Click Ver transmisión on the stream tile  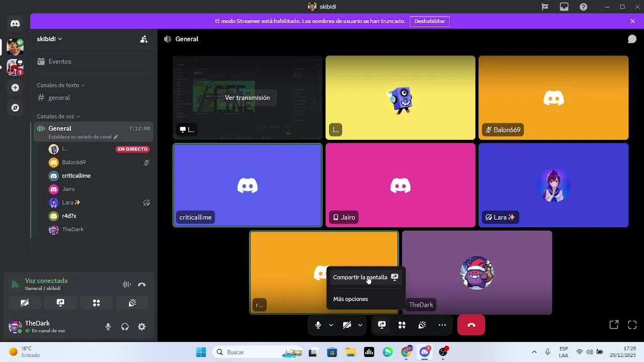coord(248,98)
